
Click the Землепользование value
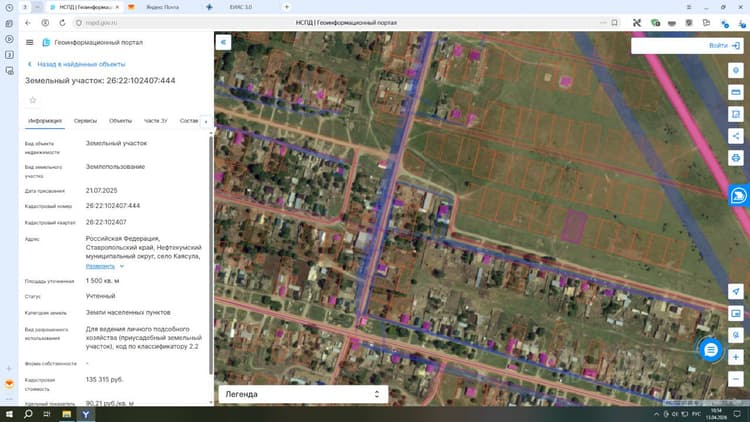(115, 167)
